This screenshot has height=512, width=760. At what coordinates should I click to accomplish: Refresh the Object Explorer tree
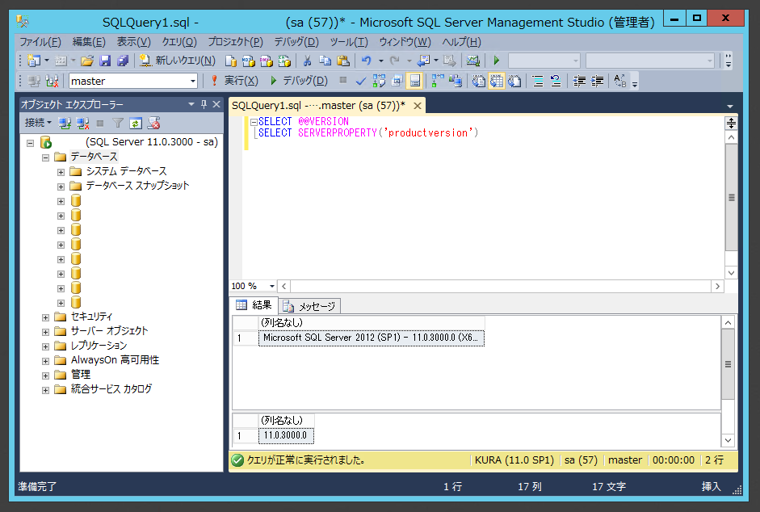click(136, 123)
